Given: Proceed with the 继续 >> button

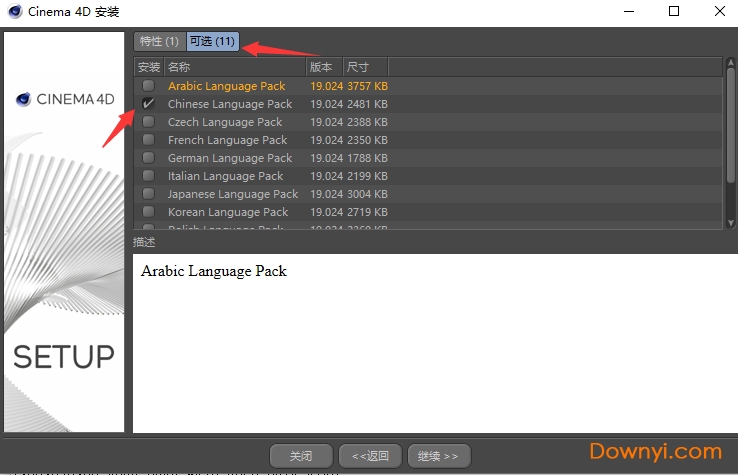Looking at the screenshot, I should pyautogui.click(x=438, y=456).
